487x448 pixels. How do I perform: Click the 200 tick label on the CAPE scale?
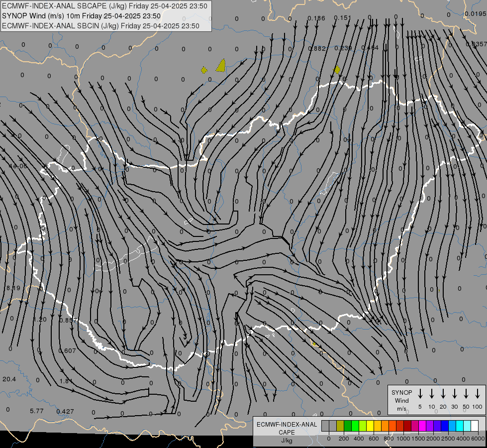344,439
